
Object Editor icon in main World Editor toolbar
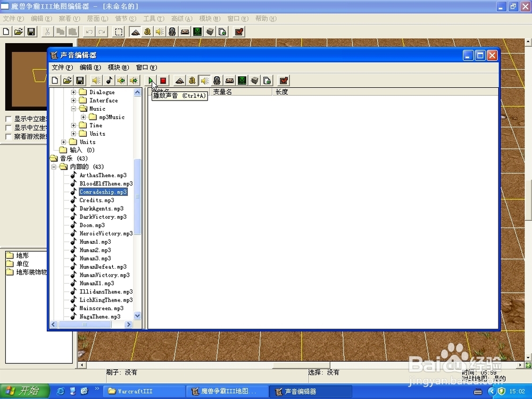(x=172, y=32)
